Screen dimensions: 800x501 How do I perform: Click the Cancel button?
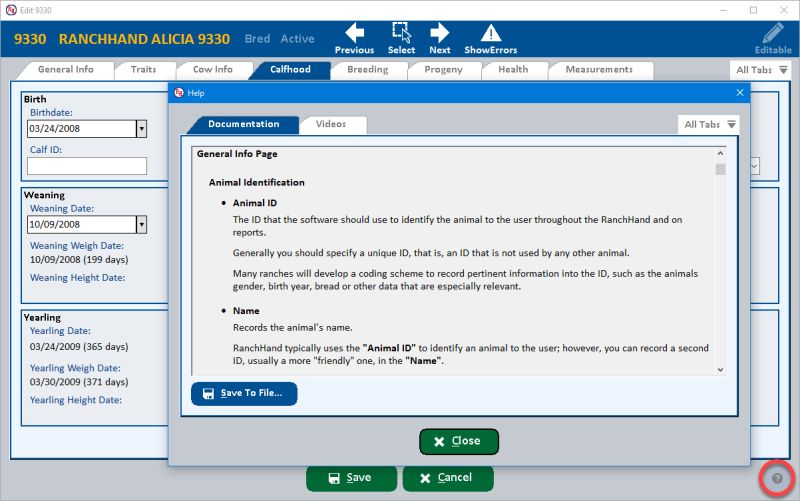click(448, 478)
